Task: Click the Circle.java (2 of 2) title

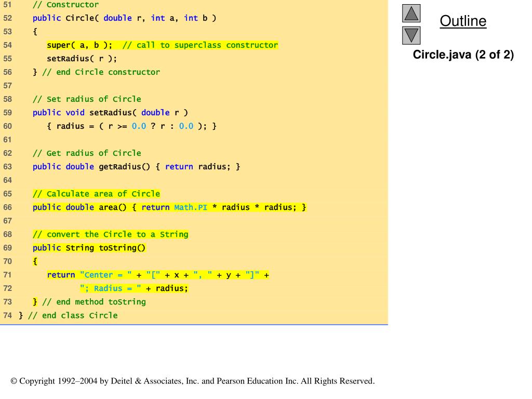Action: (x=463, y=55)
